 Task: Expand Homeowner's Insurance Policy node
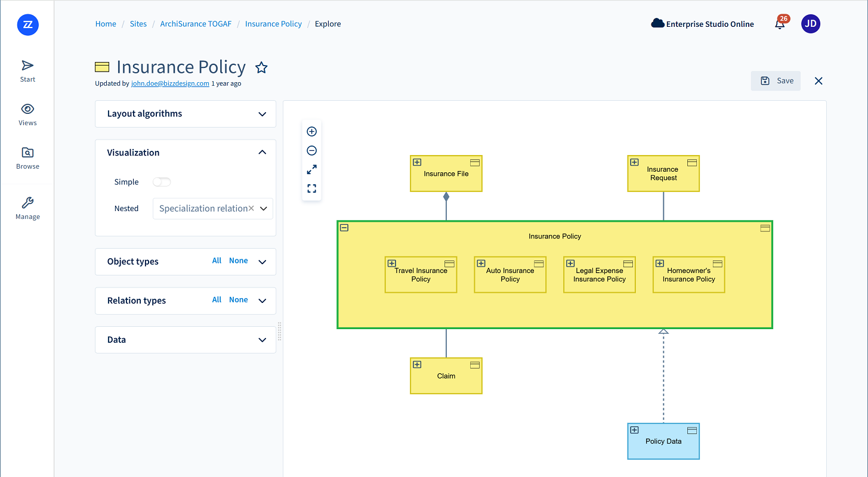pyautogui.click(x=660, y=263)
